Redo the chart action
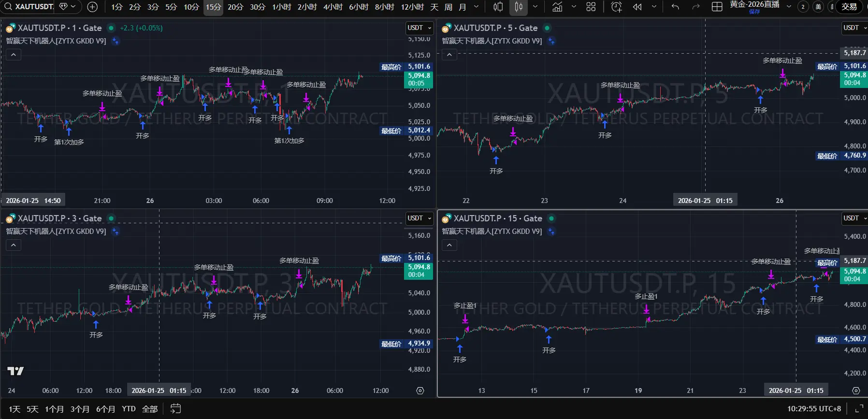Image resolution: width=868 pixels, height=419 pixels. point(696,7)
